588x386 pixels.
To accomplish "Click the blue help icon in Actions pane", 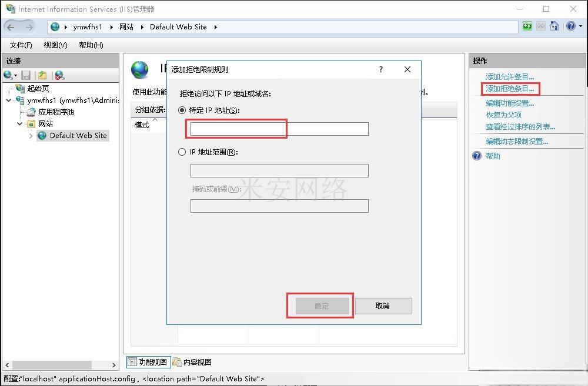I will click(477, 156).
